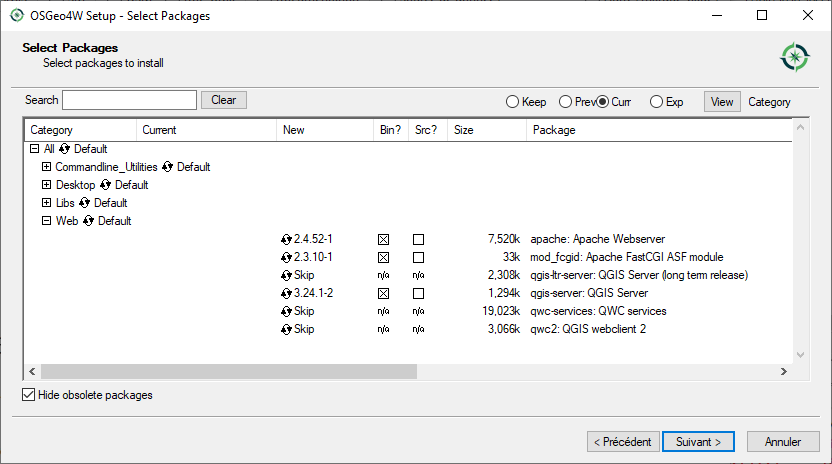832x464 pixels.
Task: Enable the Src checkbox for qgis-server
Action: point(418,294)
